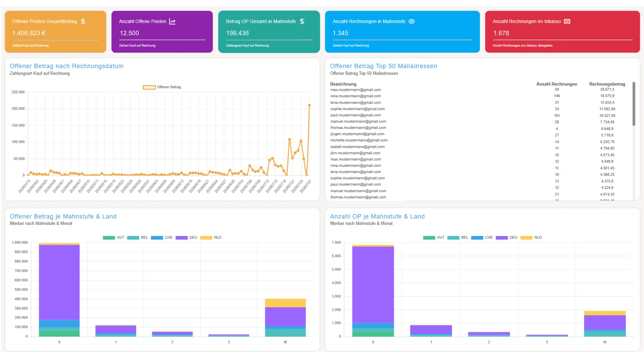This screenshot has height=358, width=644.
Task: Toggle BEL legend in Offener Betrag je Mahnstufe chart
Action: click(133, 237)
